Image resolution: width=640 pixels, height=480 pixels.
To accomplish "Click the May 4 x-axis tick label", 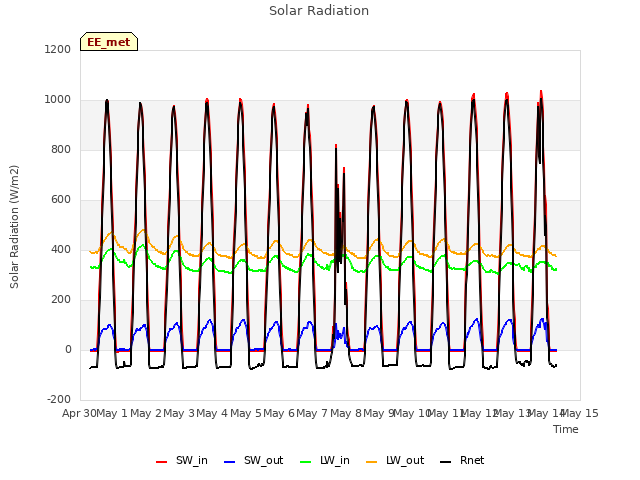I will point(212,413).
